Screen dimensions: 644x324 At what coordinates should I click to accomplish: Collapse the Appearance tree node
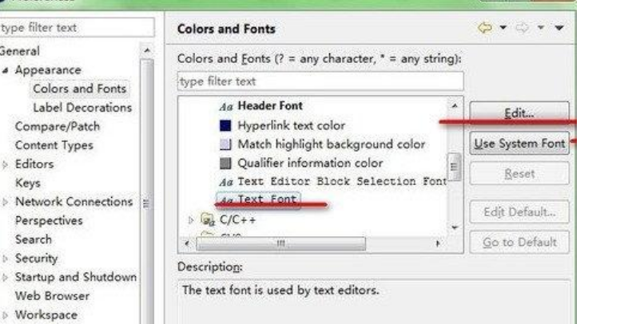tap(6, 70)
